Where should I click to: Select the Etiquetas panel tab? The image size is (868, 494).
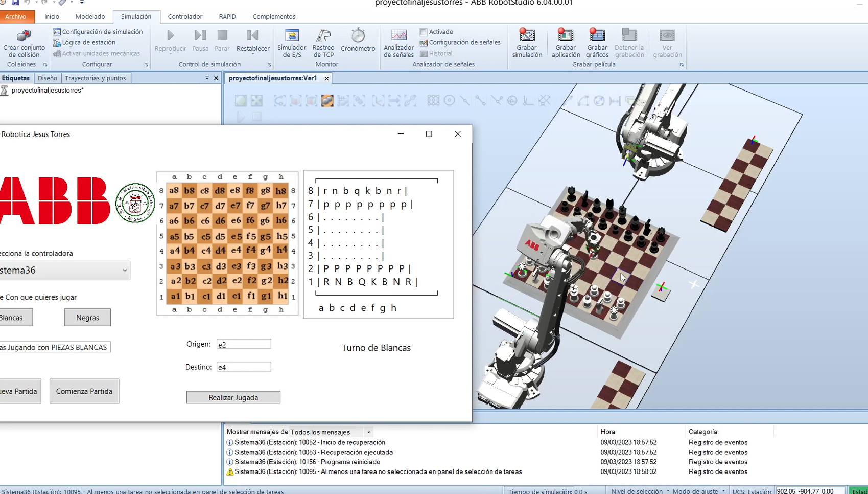[x=16, y=78]
